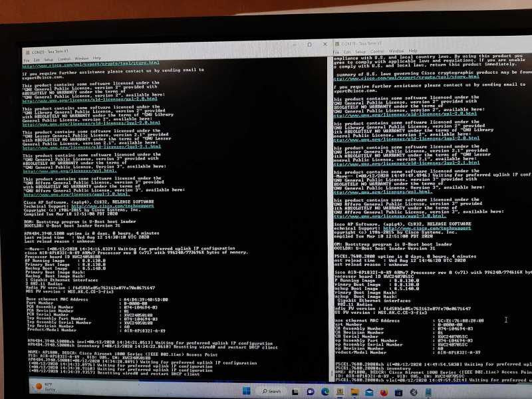Open agpl-3.0.html license link in left window
The width and height of the screenshot is (532, 399).
(76, 194)
